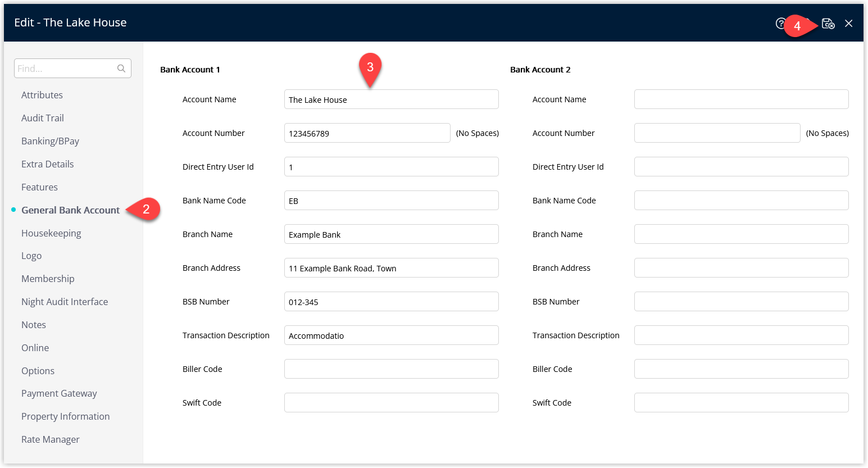This screenshot has width=868, height=468.
Task: Focus the Find search field
Action: (x=72, y=69)
